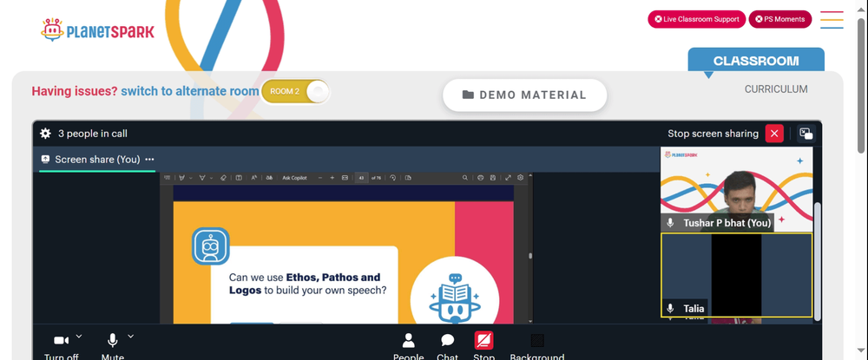Select the CLASSROOM tab
This screenshot has width=868, height=360.
point(756,61)
